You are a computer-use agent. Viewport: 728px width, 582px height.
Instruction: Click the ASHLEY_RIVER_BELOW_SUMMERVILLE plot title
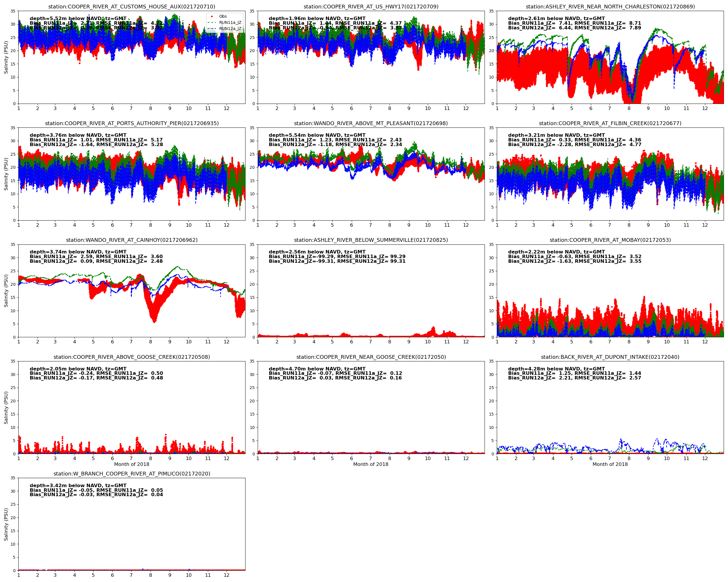371,240
